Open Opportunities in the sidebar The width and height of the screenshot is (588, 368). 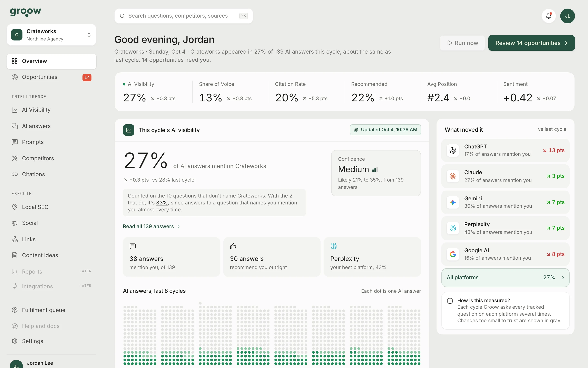(51, 77)
